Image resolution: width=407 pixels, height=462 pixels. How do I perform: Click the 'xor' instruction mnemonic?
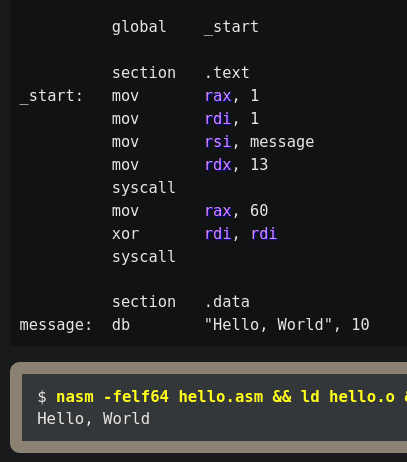125,234
